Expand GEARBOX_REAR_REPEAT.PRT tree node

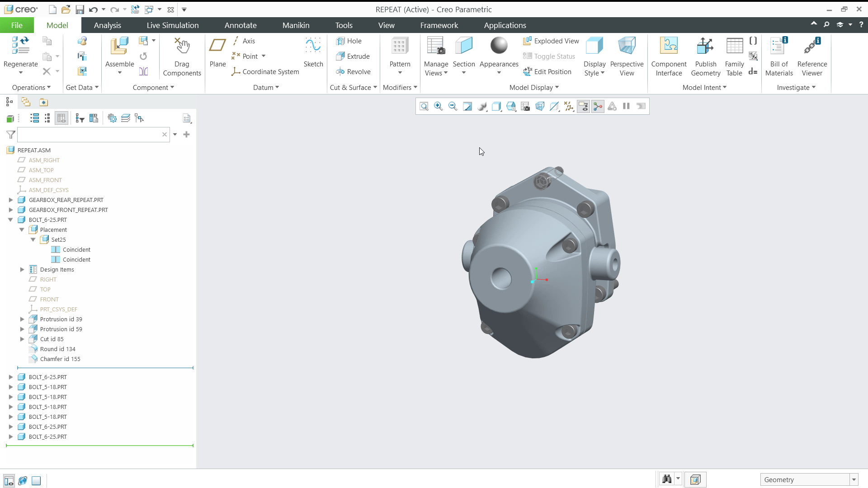(x=11, y=200)
